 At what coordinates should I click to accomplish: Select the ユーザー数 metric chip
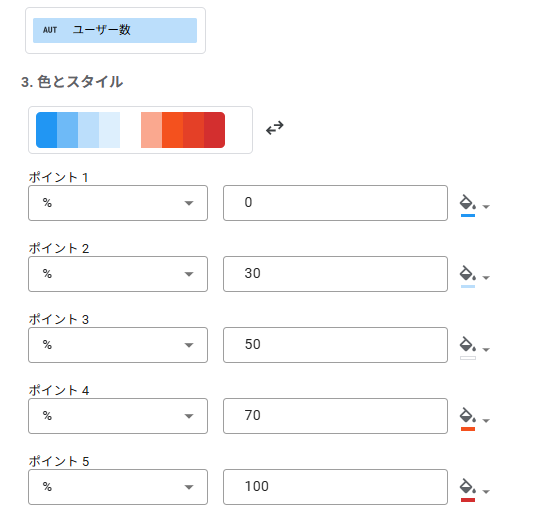coord(115,31)
